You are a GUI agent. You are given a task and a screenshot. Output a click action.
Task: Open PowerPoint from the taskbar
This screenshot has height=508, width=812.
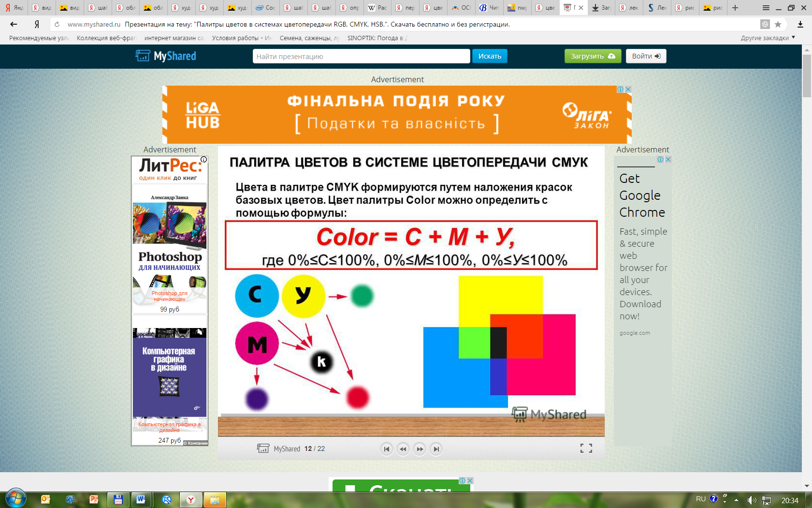(x=94, y=499)
